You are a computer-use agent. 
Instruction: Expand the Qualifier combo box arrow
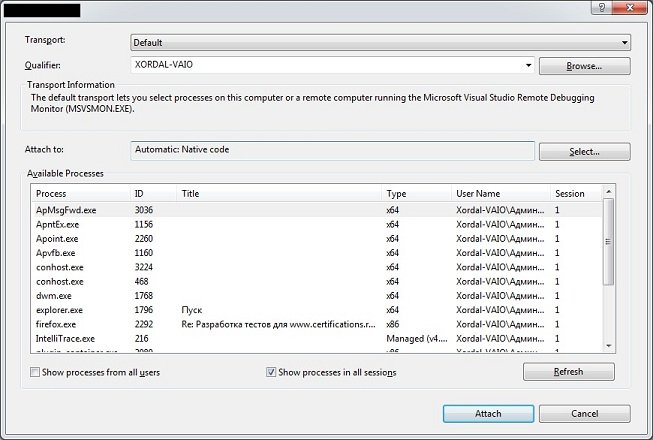[528, 66]
